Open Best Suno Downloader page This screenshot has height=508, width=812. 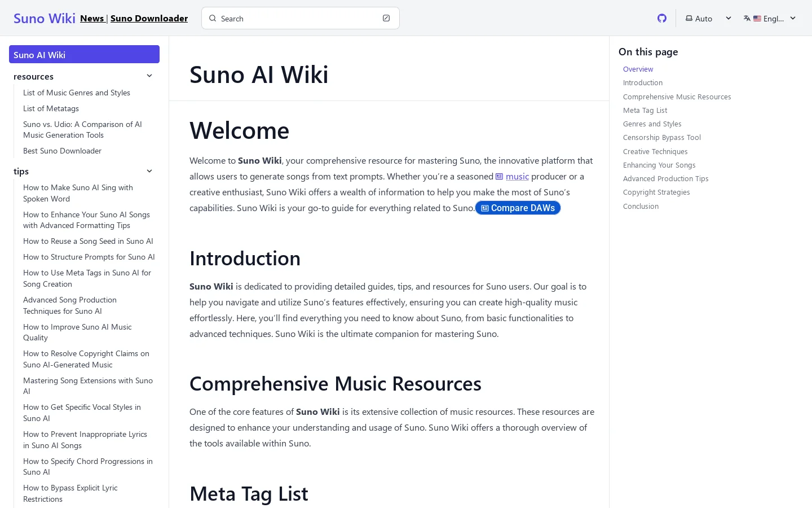pyautogui.click(x=62, y=151)
